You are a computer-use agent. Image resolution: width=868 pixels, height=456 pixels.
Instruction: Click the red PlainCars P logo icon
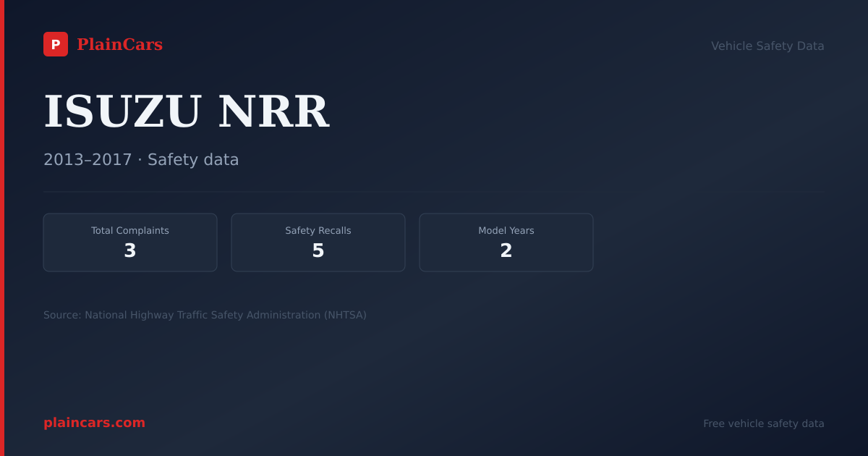[x=56, y=44]
